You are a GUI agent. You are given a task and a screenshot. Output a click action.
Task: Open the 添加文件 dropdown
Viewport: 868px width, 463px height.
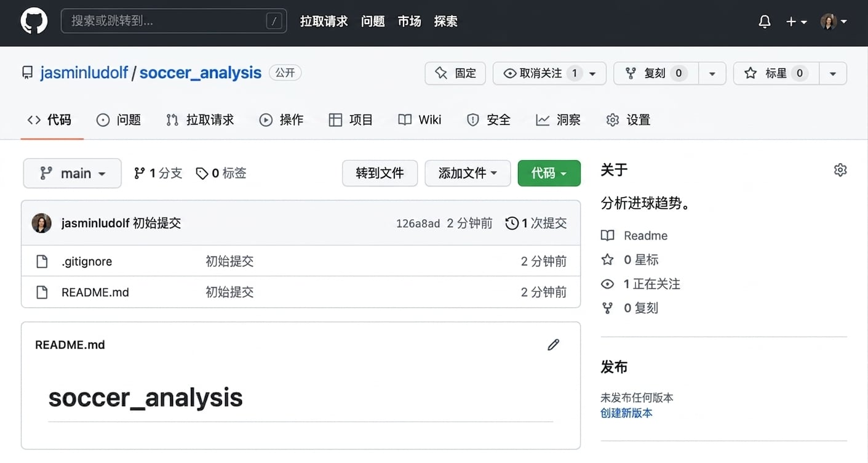click(x=468, y=174)
